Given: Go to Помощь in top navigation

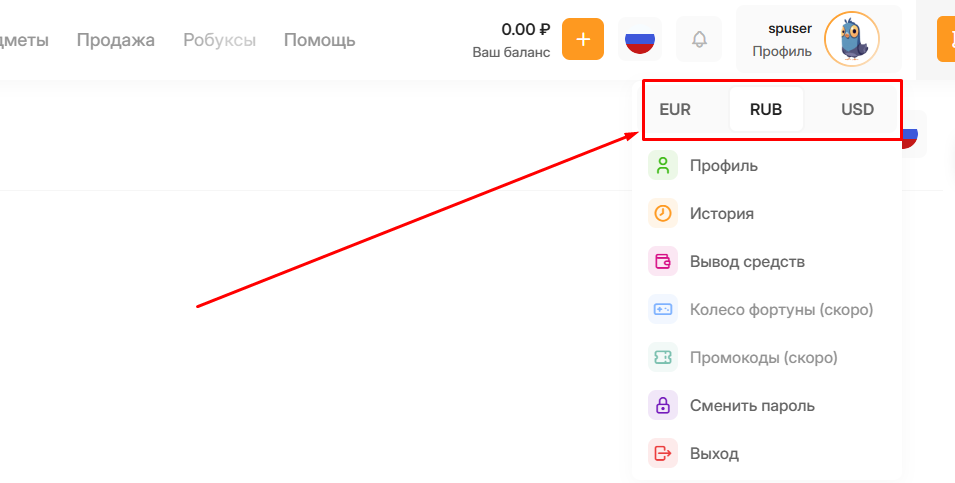Looking at the screenshot, I should click(x=319, y=40).
